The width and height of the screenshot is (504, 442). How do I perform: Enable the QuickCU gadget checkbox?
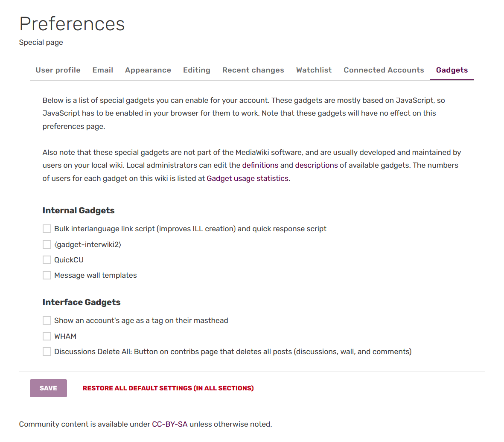(x=47, y=260)
